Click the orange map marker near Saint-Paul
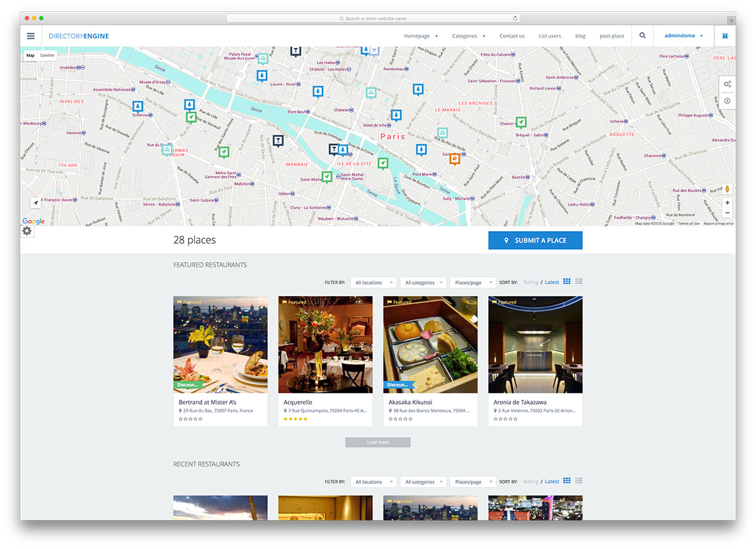 pos(454,159)
